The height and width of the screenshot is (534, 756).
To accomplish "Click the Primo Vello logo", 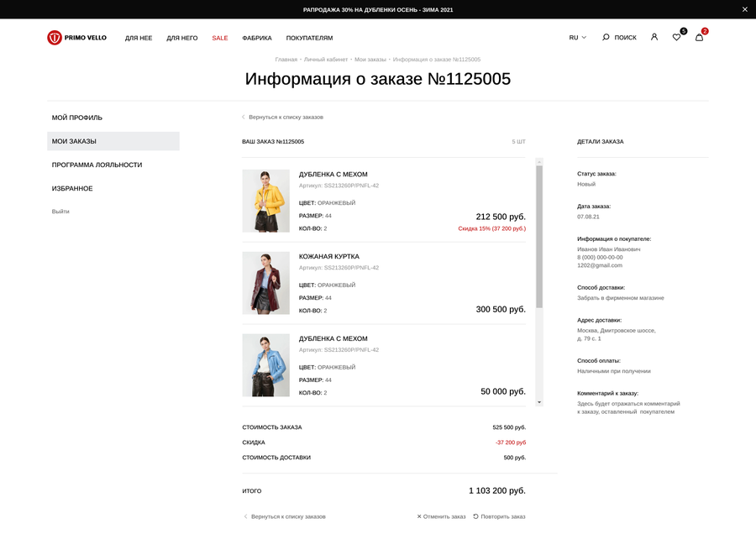I will point(76,38).
